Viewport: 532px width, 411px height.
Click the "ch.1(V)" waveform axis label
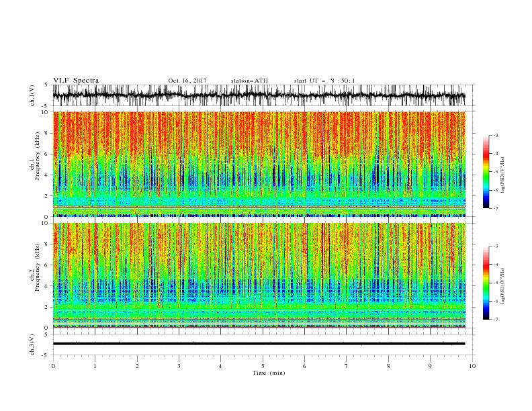click(x=32, y=95)
